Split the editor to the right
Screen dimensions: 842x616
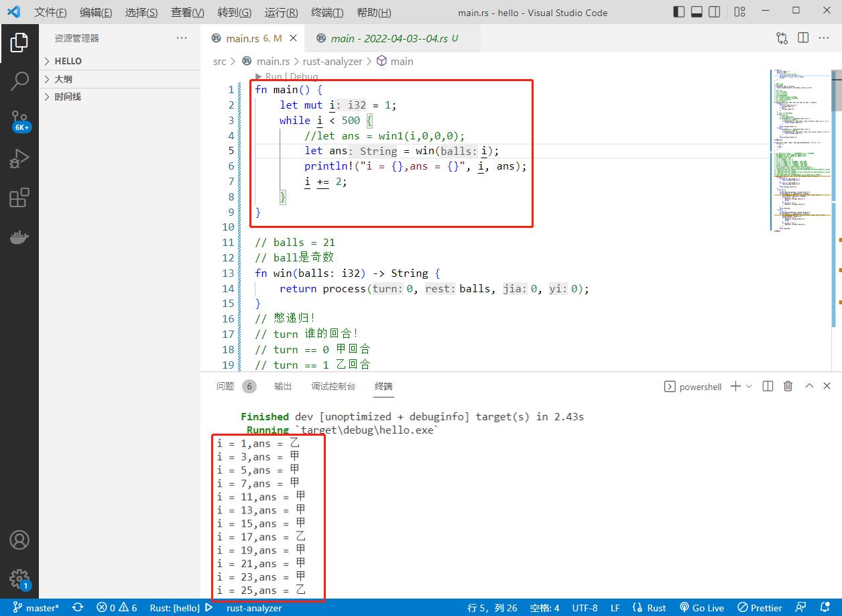[803, 38]
